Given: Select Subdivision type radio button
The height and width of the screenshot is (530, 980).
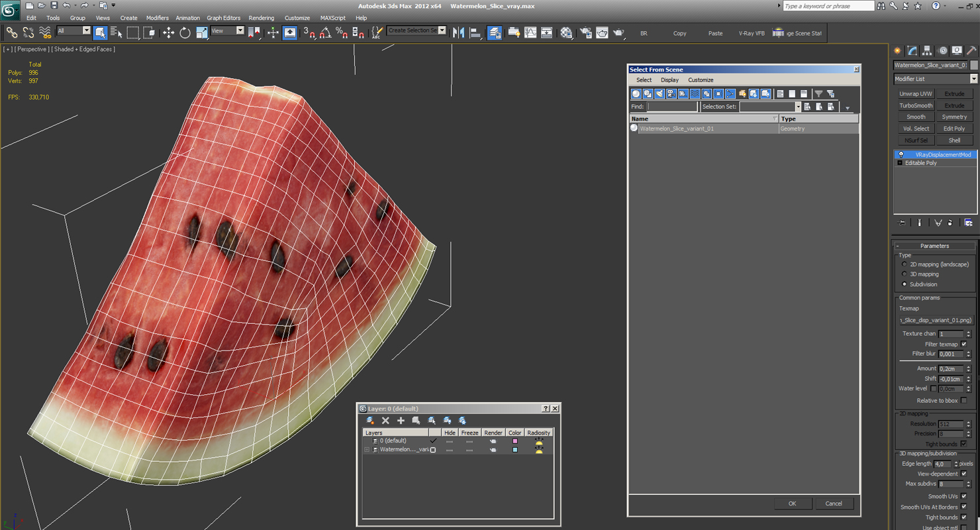Looking at the screenshot, I should coord(905,284).
